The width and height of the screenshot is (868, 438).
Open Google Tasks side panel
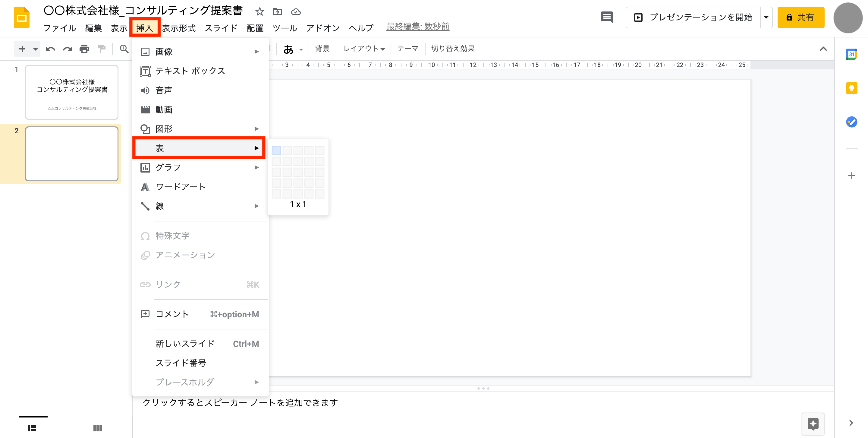851,122
